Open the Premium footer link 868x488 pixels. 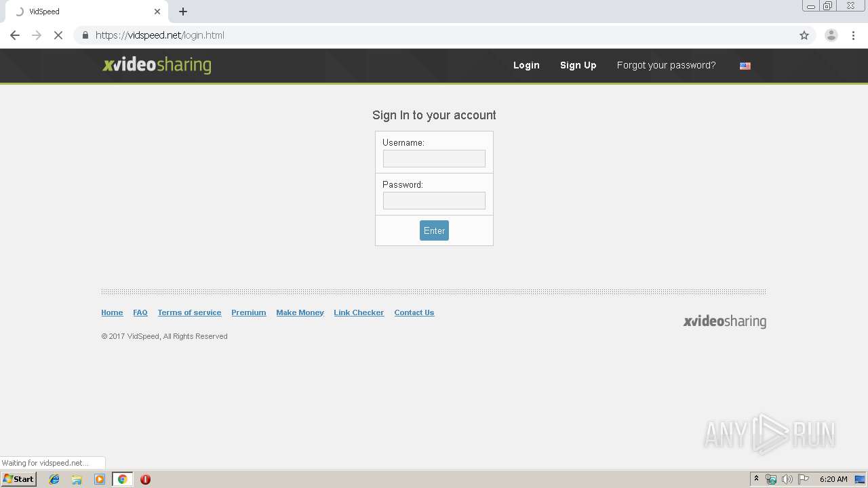(x=248, y=312)
